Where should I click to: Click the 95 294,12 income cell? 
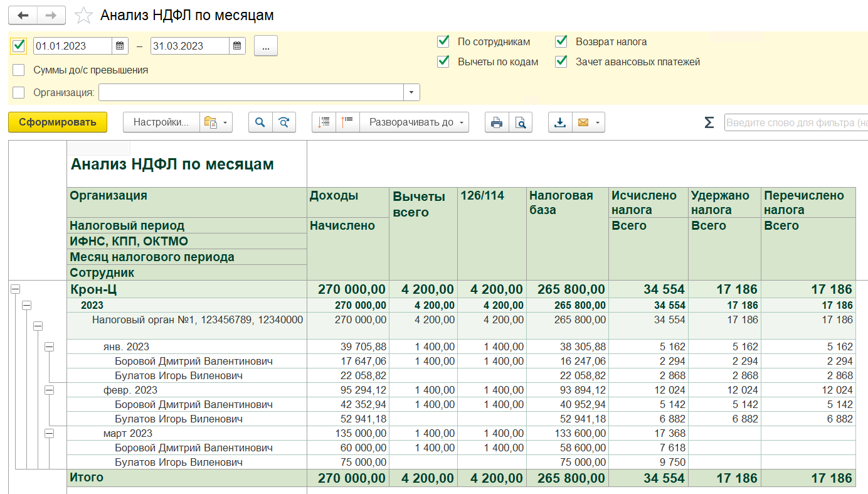coord(348,390)
